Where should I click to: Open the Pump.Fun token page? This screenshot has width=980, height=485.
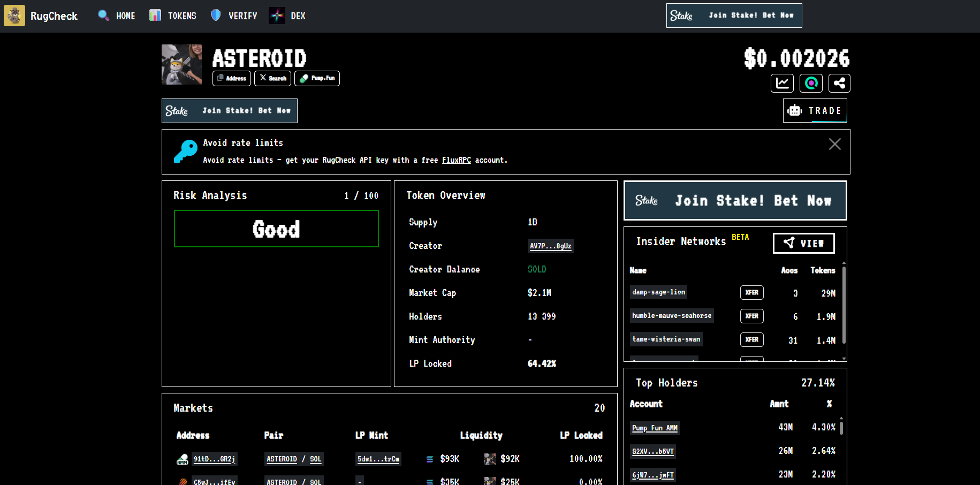(317, 78)
